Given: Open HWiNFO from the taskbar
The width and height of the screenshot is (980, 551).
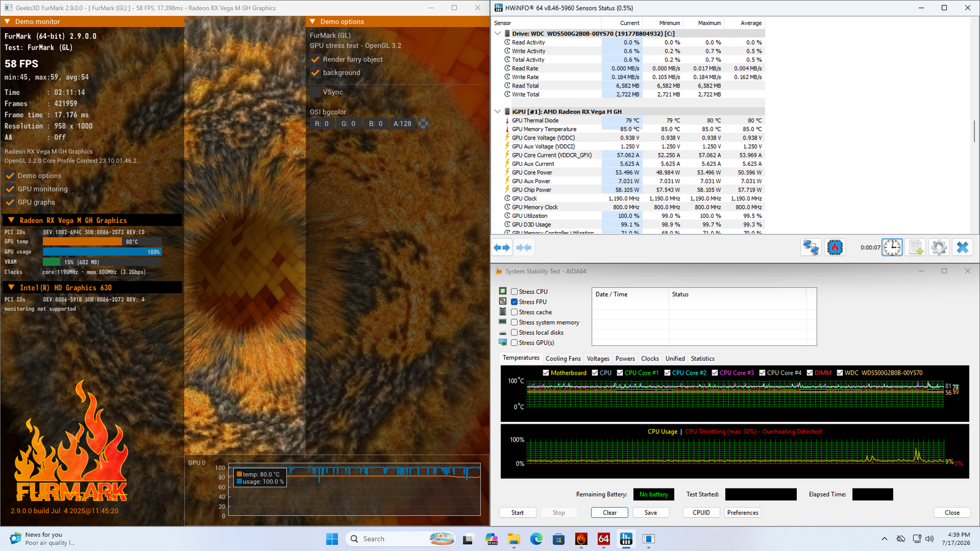Looking at the screenshot, I should pyautogui.click(x=626, y=539).
